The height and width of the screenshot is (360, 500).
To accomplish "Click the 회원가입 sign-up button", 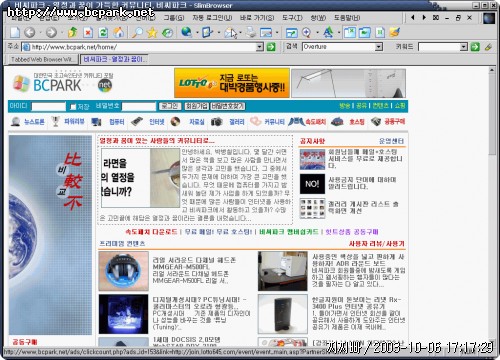I will 197,106.
